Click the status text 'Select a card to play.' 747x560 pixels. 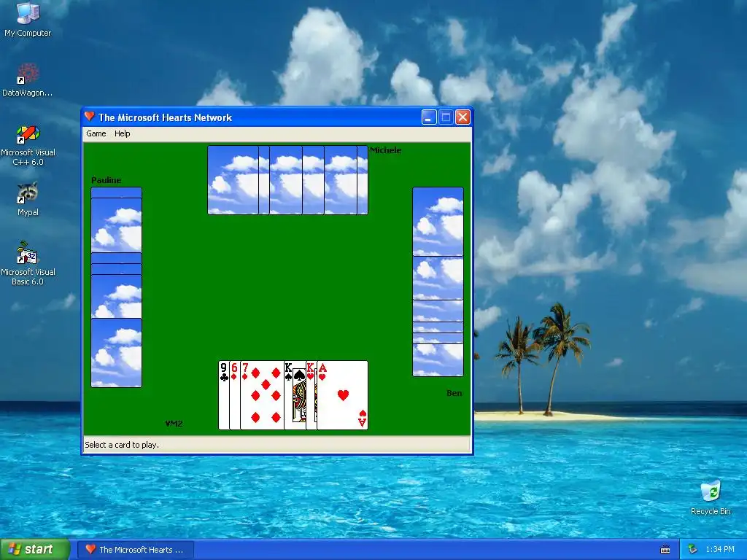[122, 445]
